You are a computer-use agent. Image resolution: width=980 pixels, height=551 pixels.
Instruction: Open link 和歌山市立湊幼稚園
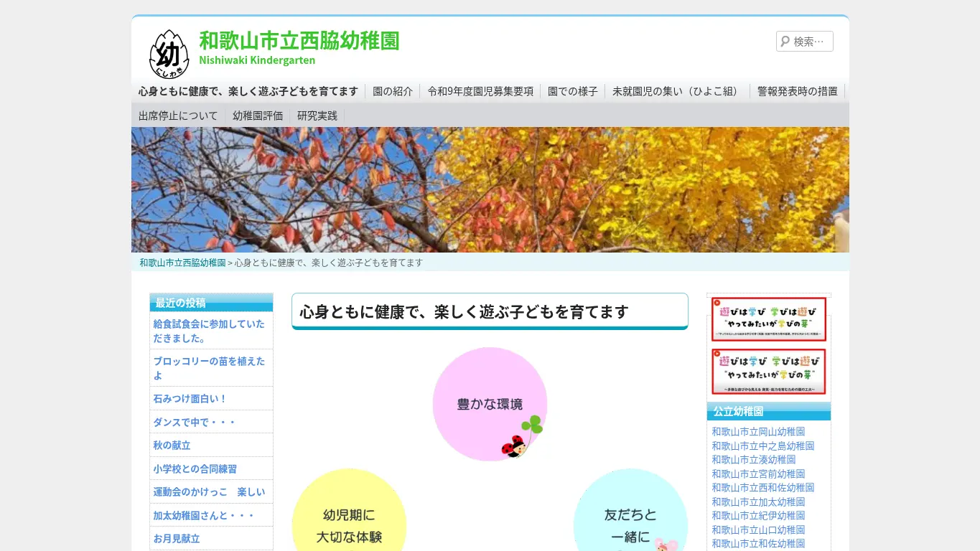coord(754,460)
